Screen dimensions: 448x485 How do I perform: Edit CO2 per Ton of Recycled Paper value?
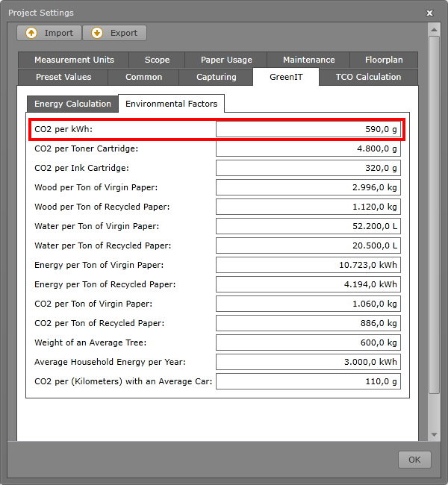point(308,323)
